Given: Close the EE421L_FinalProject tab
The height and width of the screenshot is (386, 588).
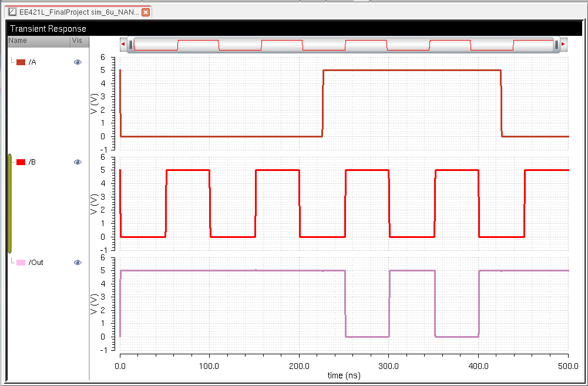Looking at the screenshot, I should pyautogui.click(x=146, y=12).
